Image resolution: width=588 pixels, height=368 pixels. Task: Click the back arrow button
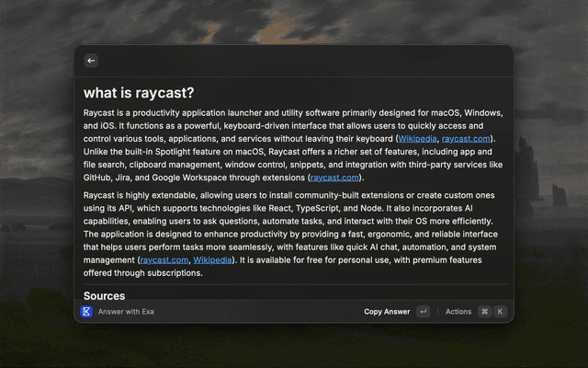pos(91,61)
